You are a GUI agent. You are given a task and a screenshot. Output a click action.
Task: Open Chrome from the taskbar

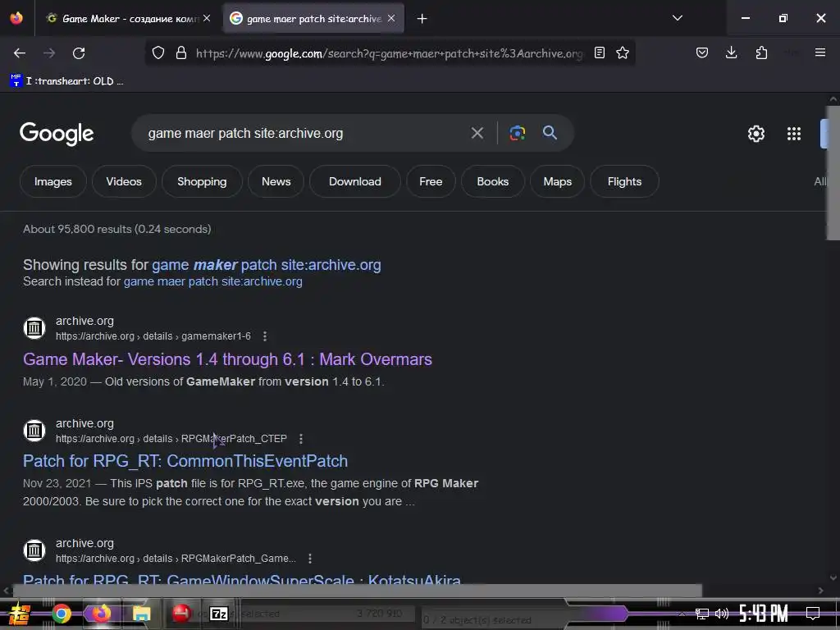[61, 614]
